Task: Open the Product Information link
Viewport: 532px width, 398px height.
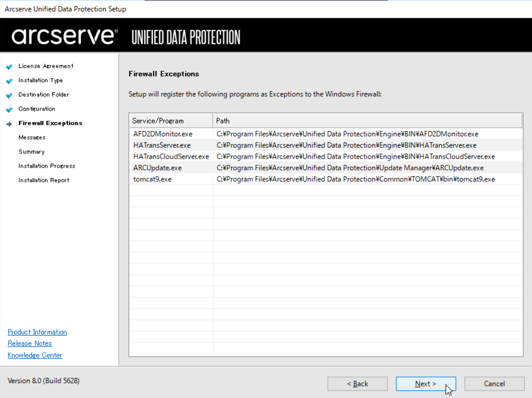Action: [x=37, y=332]
